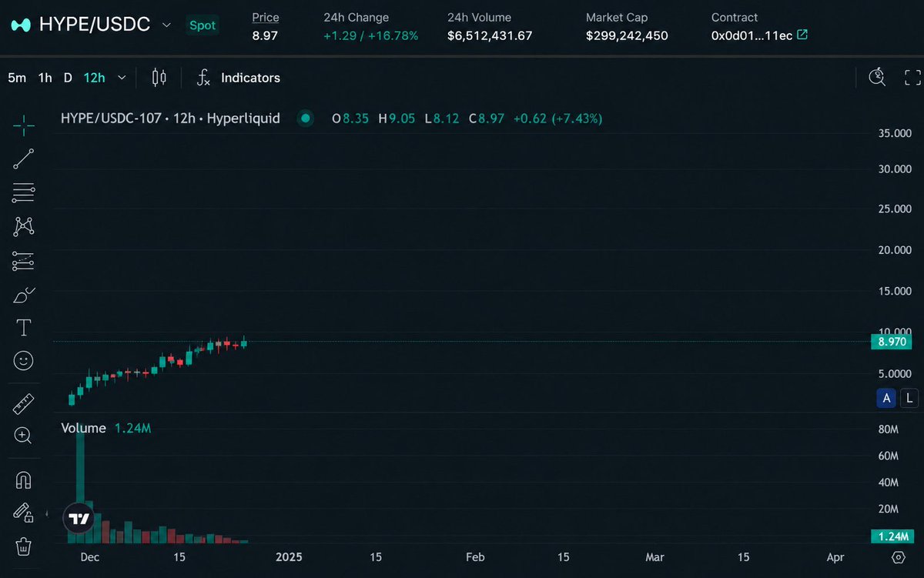
Task: Switch to 1h timeframe
Action: (x=45, y=78)
